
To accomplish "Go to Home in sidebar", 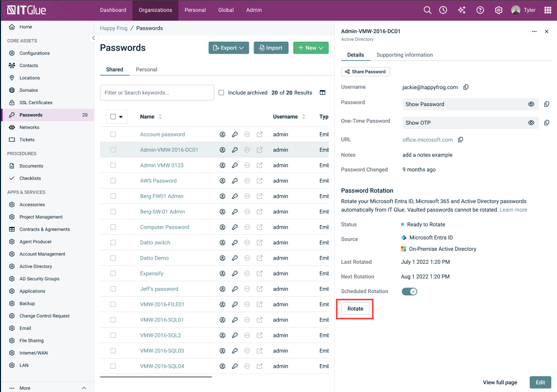I will click(26, 27).
